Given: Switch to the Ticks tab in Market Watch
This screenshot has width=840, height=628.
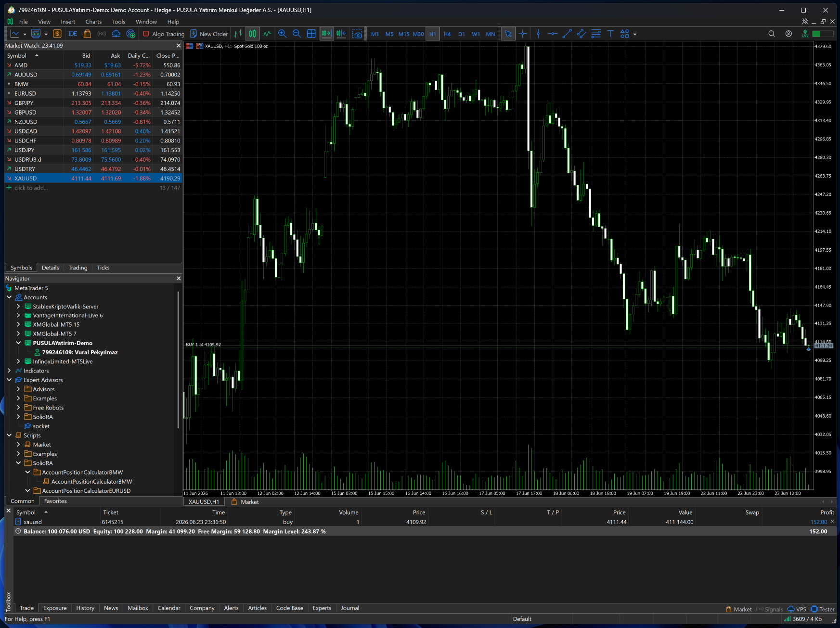Looking at the screenshot, I should [103, 268].
